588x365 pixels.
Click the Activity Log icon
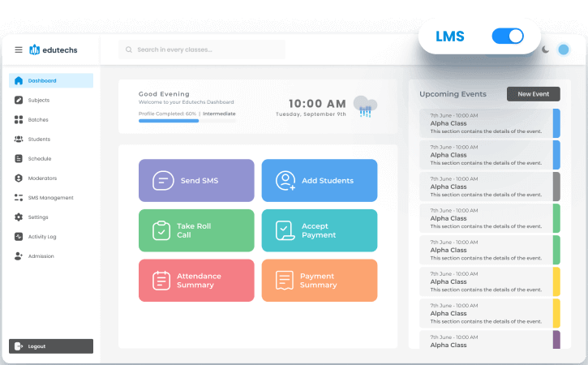pos(19,236)
